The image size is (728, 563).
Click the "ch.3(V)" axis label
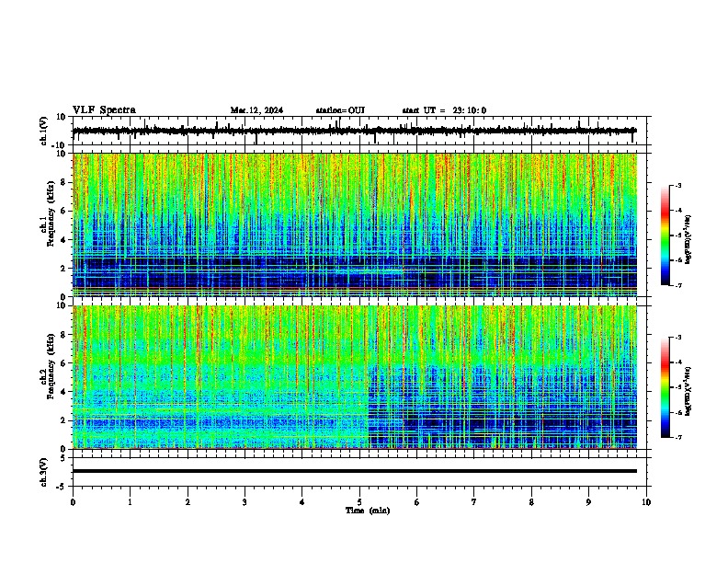tap(44, 472)
